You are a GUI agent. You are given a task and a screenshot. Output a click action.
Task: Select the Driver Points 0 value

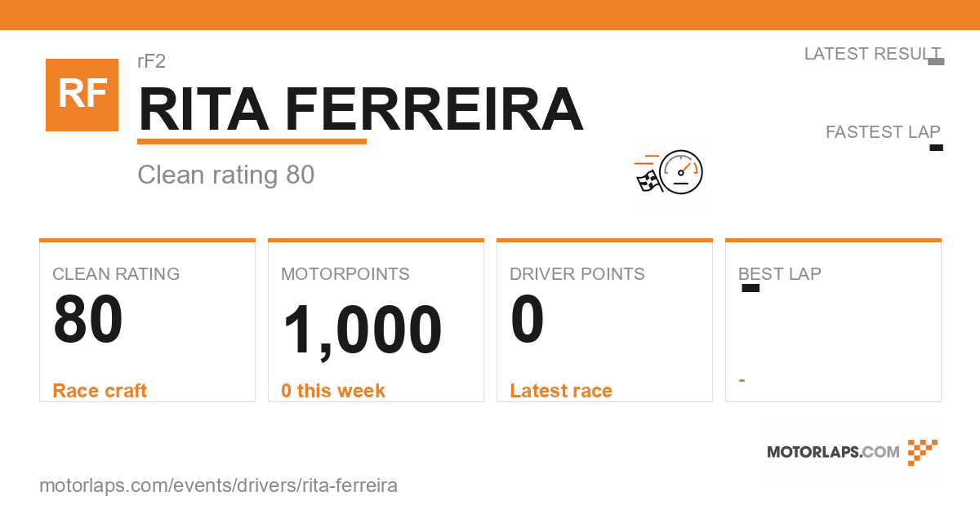(528, 321)
